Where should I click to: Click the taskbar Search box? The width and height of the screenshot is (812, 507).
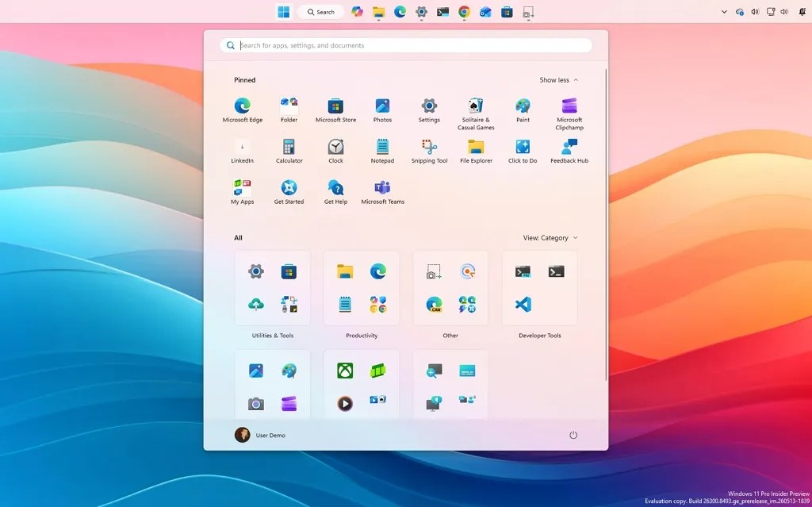pyautogui.click(x=321, y=12)
